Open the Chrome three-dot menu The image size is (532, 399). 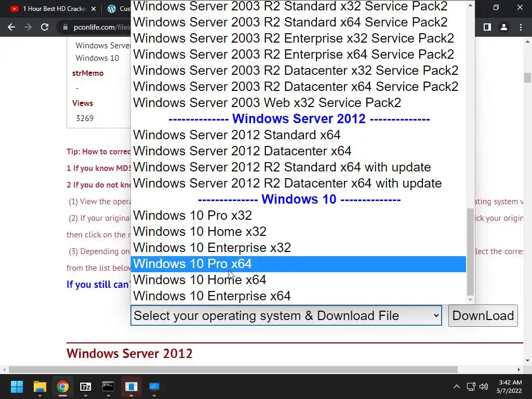coord(521,27)
